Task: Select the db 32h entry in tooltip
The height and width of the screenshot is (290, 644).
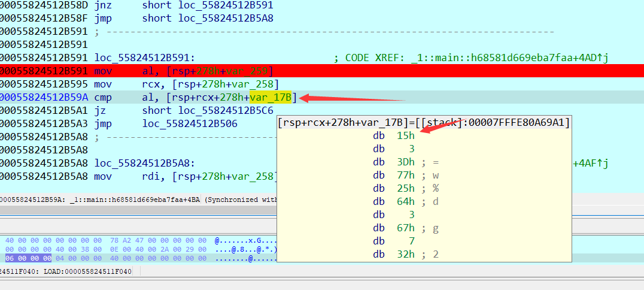Action: tap(405, 254)
